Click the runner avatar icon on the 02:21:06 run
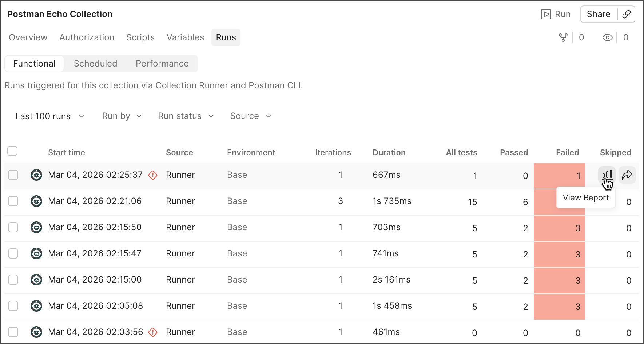The height and width of the screenshot is (344, 644). 36,201
